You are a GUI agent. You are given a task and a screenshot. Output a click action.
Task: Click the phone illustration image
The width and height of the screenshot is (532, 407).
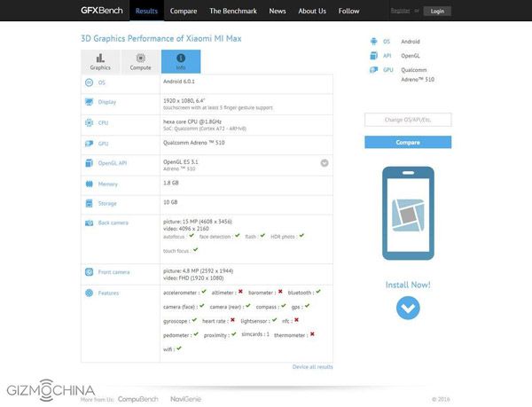408,215
